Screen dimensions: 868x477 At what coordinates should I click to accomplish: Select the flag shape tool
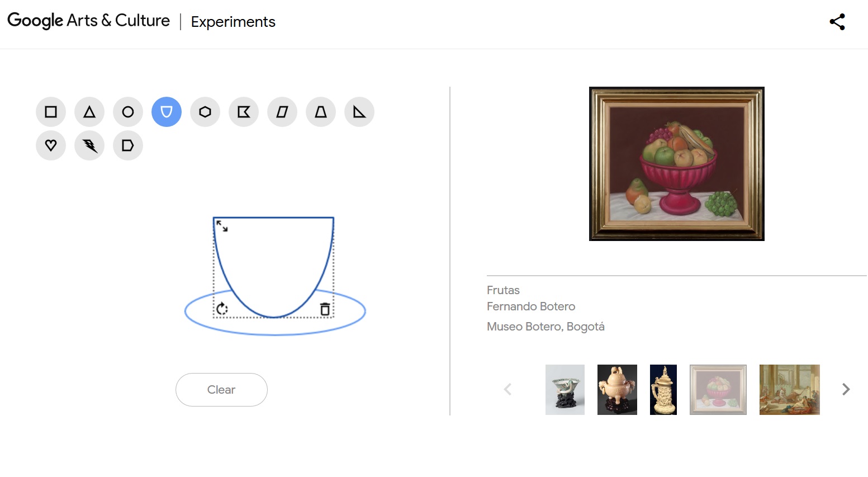(x=244, y=112)
